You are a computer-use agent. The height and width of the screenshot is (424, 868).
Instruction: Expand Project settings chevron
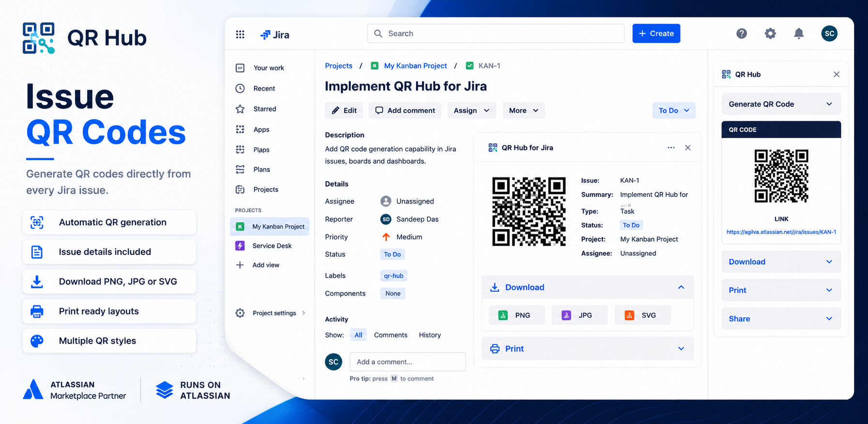pyautogui.click(x=303, y=313)
